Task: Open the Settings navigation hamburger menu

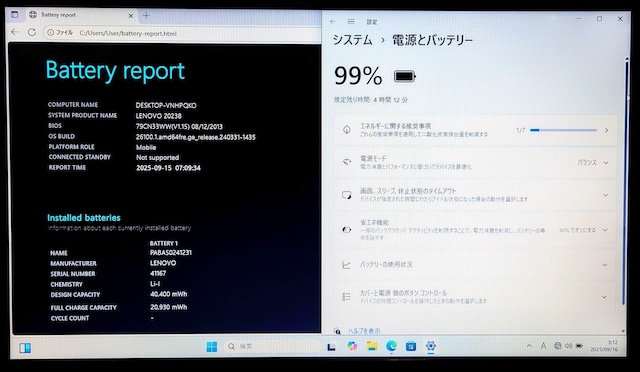Action: click(x=351, y=22)
